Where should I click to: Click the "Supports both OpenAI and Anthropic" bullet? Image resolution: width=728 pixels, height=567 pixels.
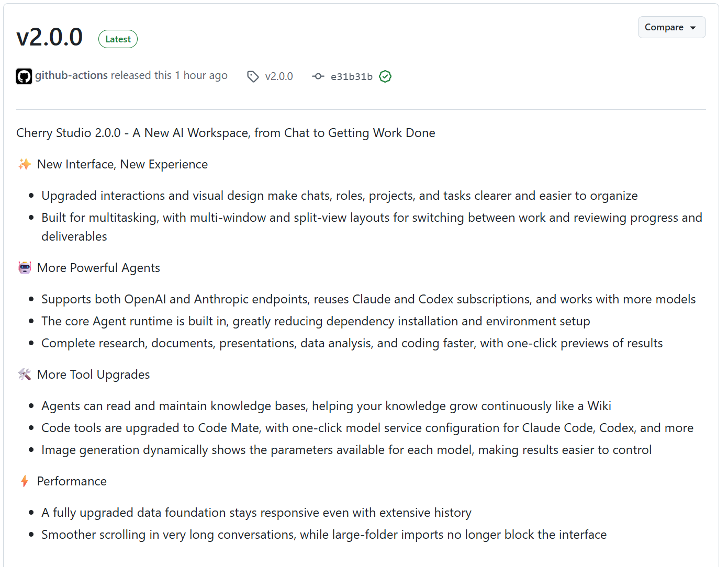[x=368, y=299]
